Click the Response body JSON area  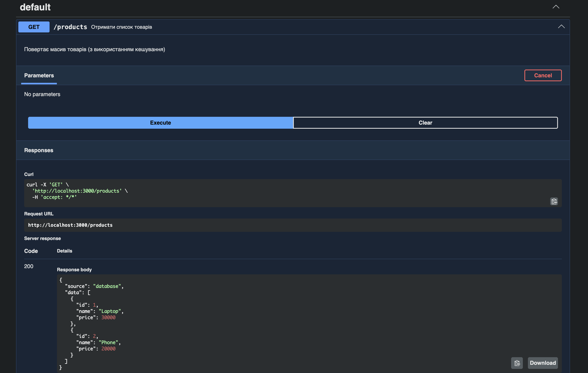(309, 323)
